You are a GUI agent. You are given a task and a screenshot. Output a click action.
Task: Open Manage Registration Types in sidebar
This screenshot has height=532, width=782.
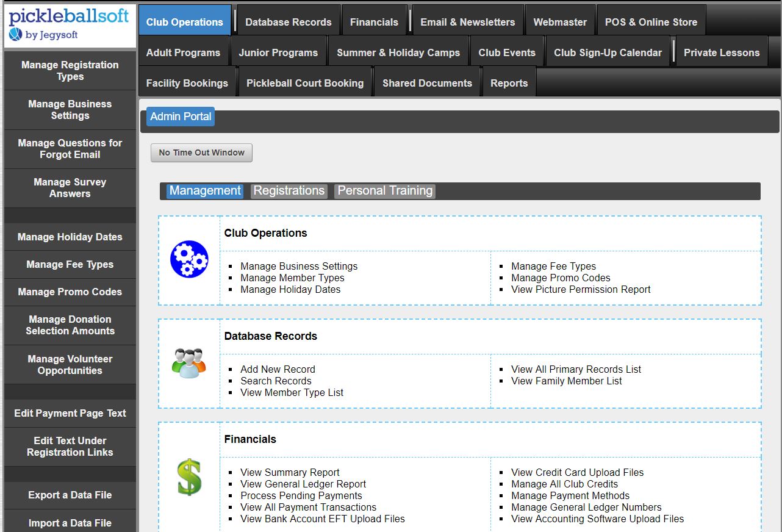point(70,71)
